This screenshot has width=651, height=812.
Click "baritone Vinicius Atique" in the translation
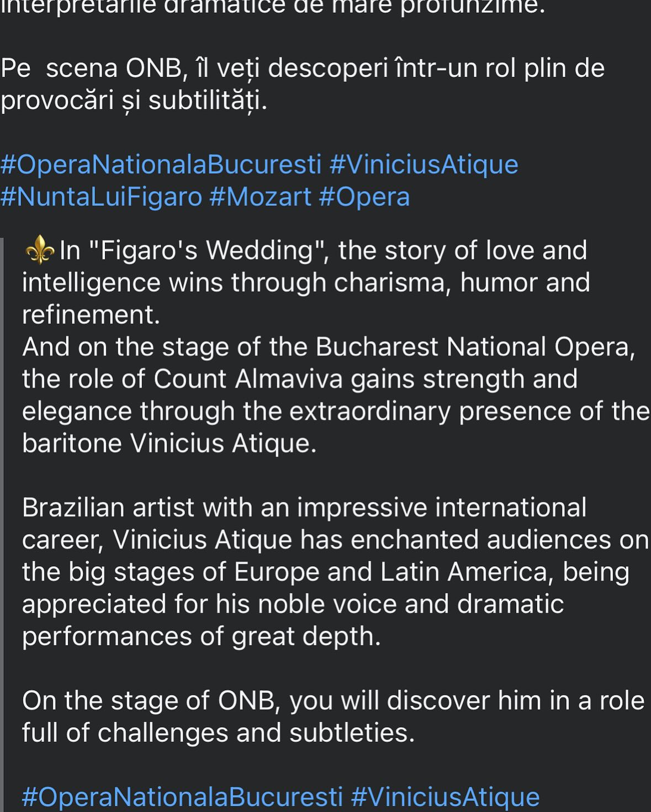169,444
